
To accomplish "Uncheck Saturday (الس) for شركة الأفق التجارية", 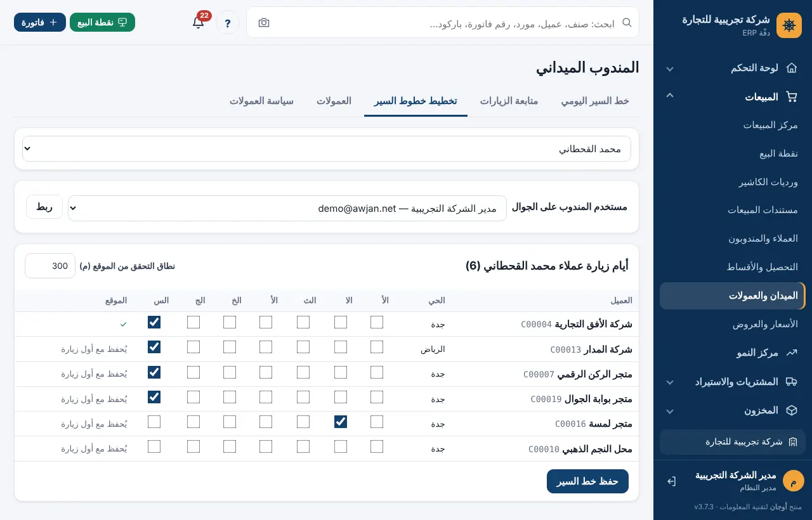I will pos(154,322).
